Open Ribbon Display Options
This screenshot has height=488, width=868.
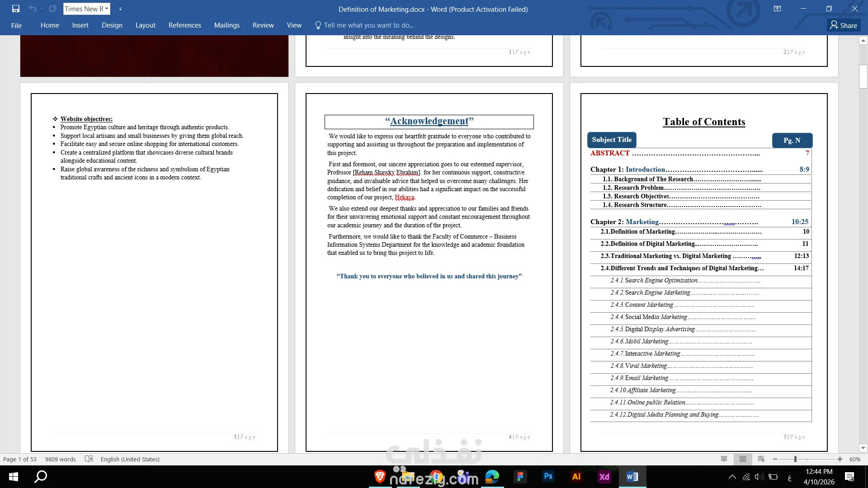coord(777,9)
